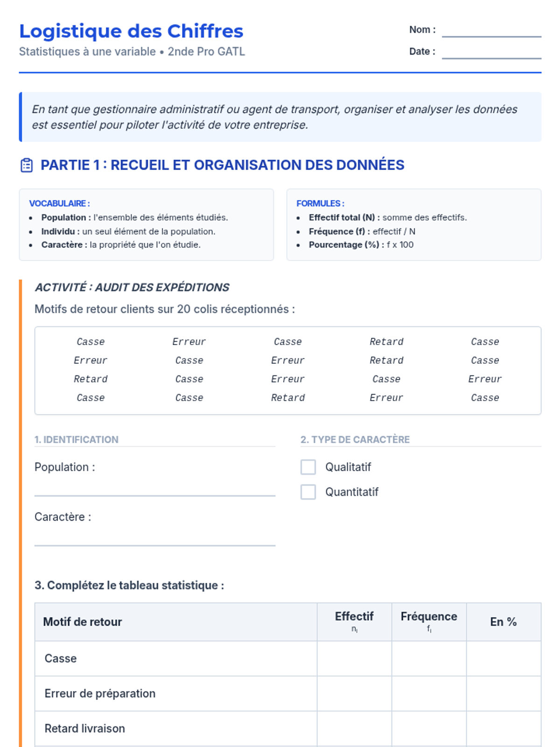Click the Logistique des Chiffres title
The image size is (560, 747).
(131, 31)
